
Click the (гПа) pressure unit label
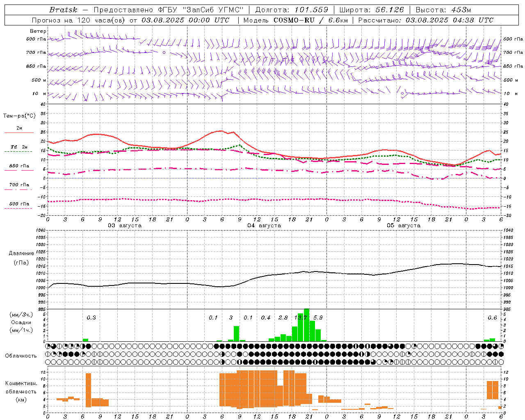click(21, 263)
